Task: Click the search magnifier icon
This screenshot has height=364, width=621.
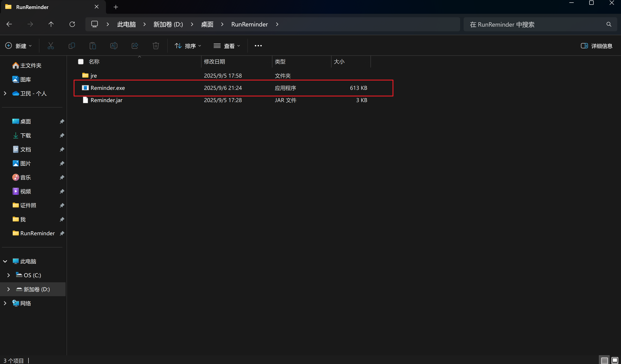Action: pos(609,24)
